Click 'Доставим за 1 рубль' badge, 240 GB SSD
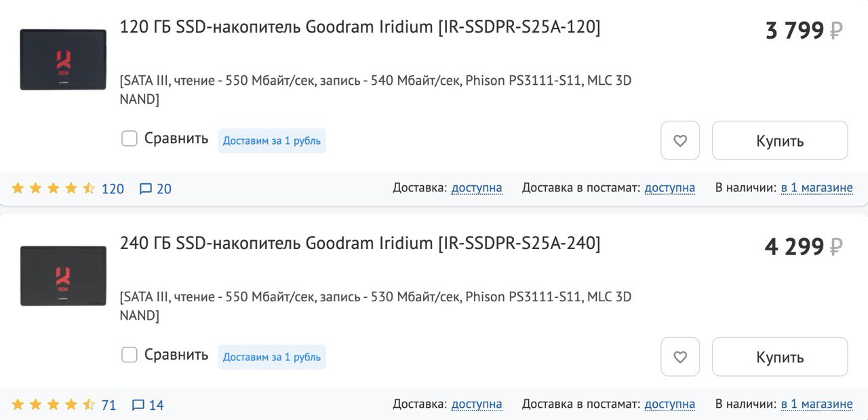 pyautogui.click(x=271, y=357)
